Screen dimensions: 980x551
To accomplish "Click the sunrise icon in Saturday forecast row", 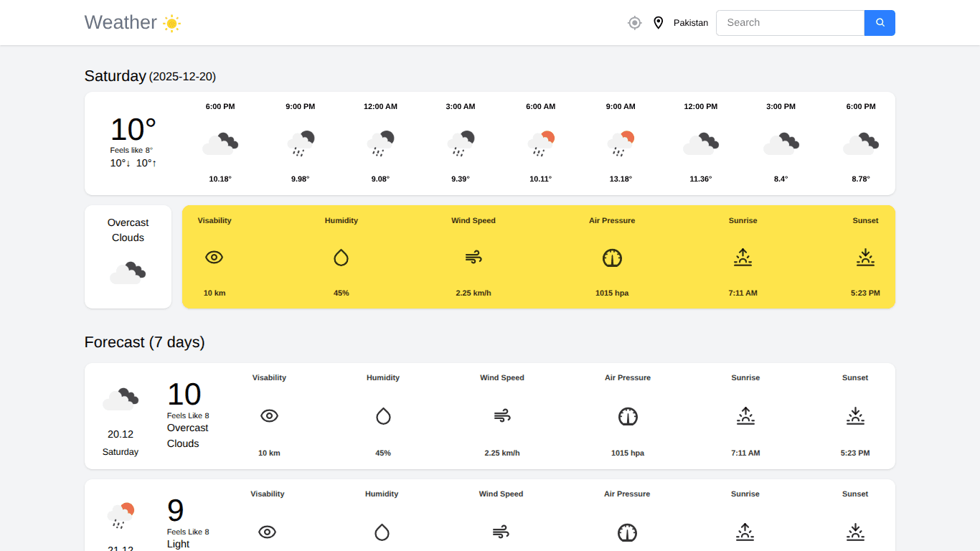I will tap(745, 416).
